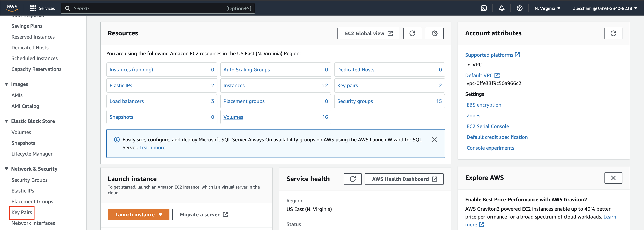Open EC2 Global view

pos(368,34)
